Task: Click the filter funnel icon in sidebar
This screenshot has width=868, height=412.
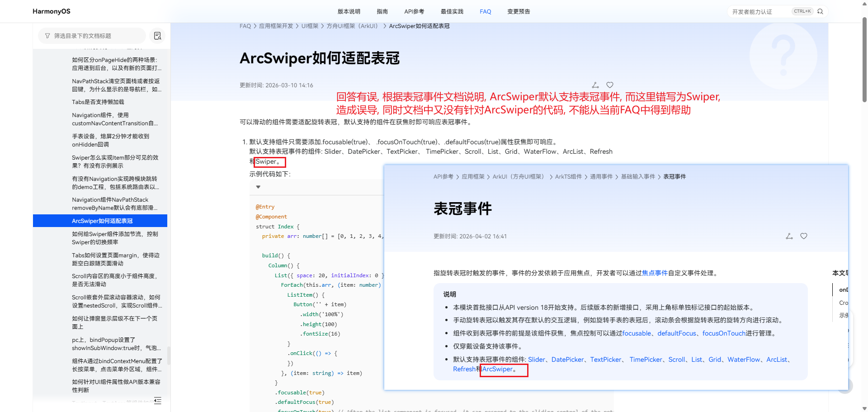Action: (x=47, y=36)
